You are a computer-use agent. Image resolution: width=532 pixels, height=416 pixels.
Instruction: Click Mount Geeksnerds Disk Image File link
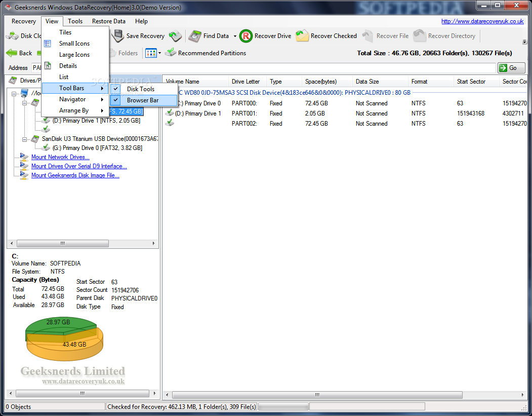[x=75, y=175]
